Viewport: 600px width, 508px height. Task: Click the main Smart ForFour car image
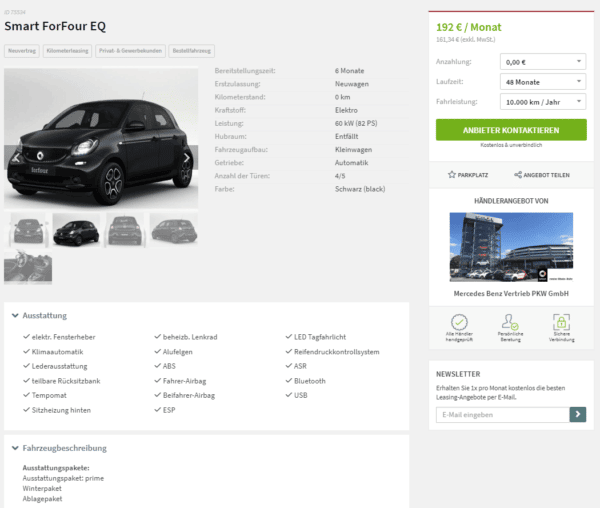click(101, 138)
